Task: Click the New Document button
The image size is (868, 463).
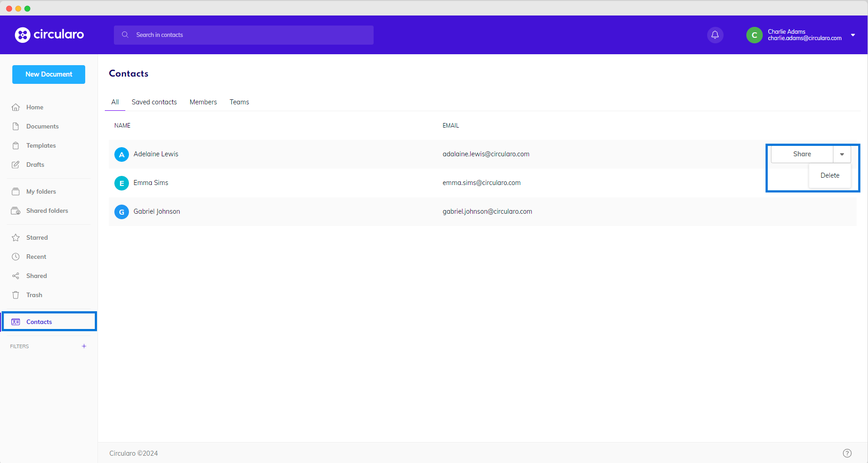Action: pos(49,74)
